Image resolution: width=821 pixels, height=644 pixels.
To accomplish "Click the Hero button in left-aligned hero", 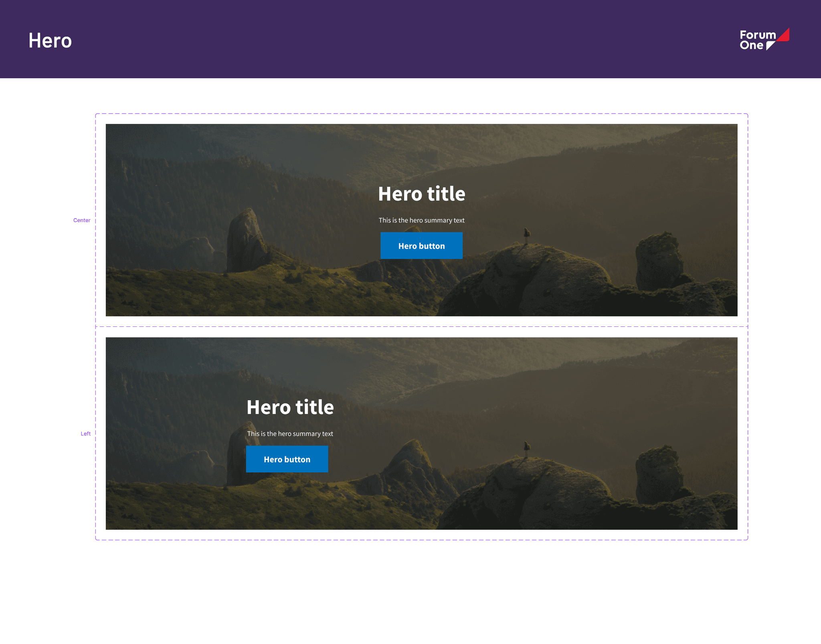I will coord(287,459).
